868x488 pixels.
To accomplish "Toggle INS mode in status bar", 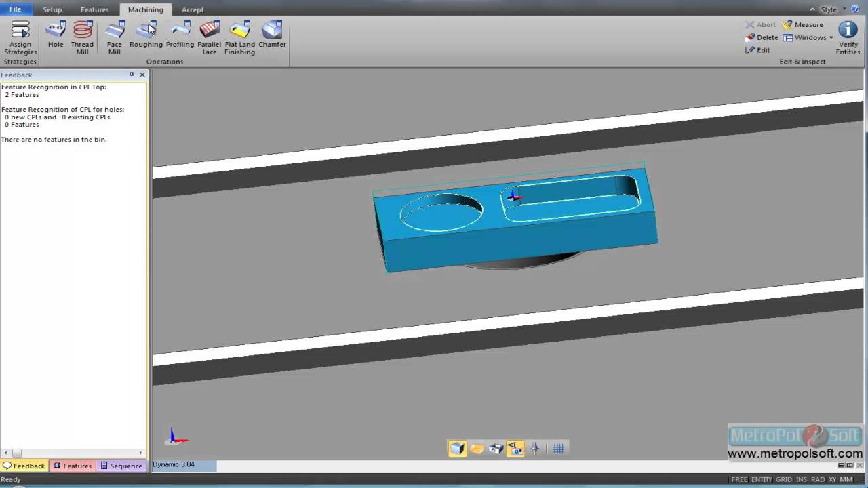I will coord(802,479).
